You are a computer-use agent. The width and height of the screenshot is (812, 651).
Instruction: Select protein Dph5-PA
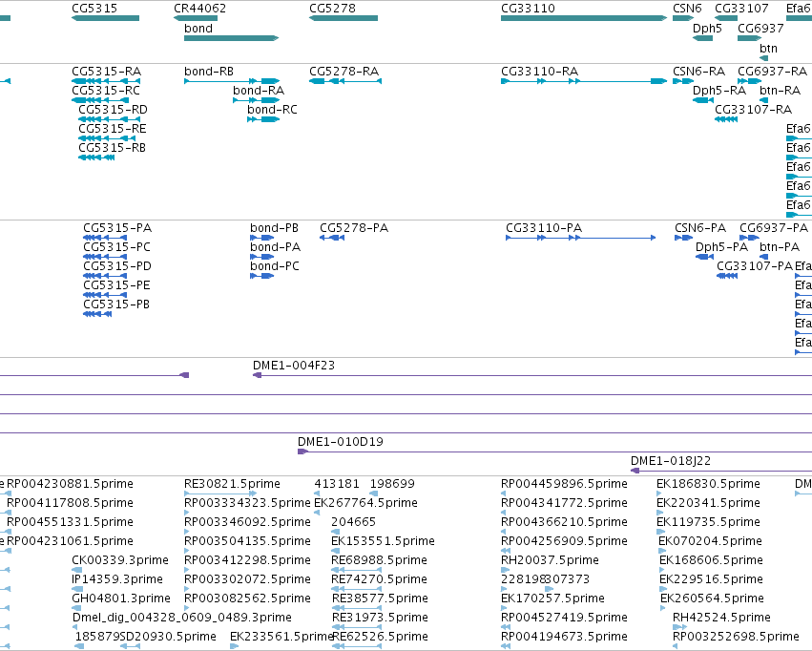pos(705,257)
